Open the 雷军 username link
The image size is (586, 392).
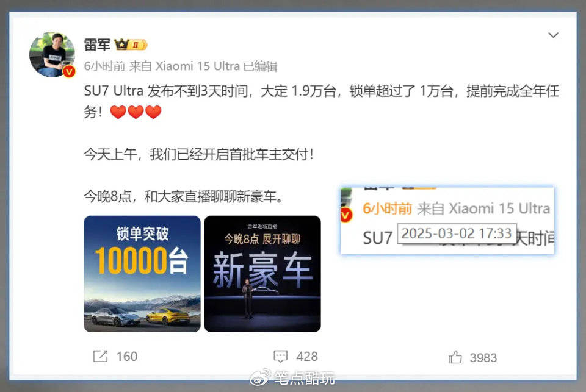(97, 45)
